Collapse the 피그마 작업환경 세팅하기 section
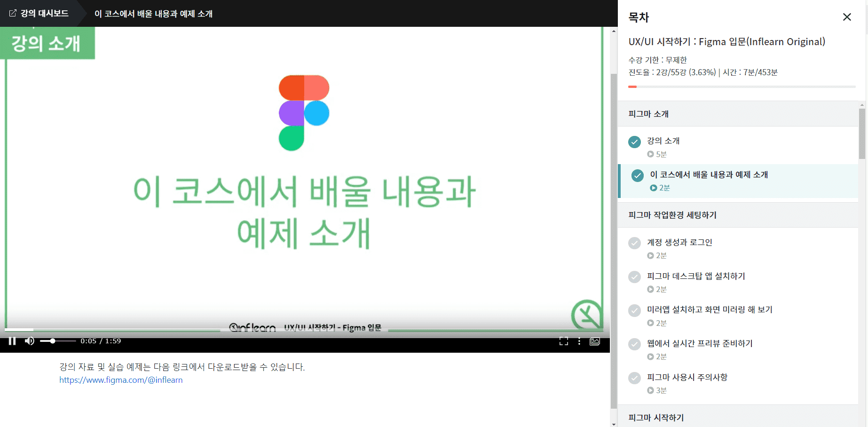Screen dimensions: 868x427 (x=738, y=215)
